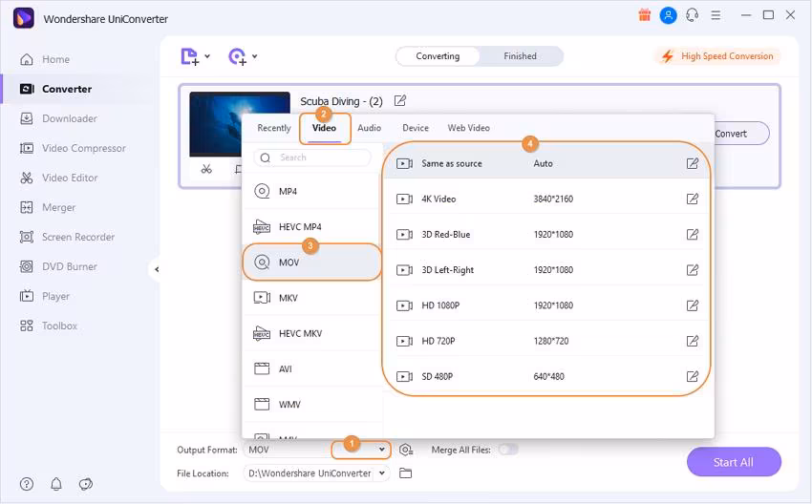
Task: Switch to the Audio tab
Action: tap(370, 128)
